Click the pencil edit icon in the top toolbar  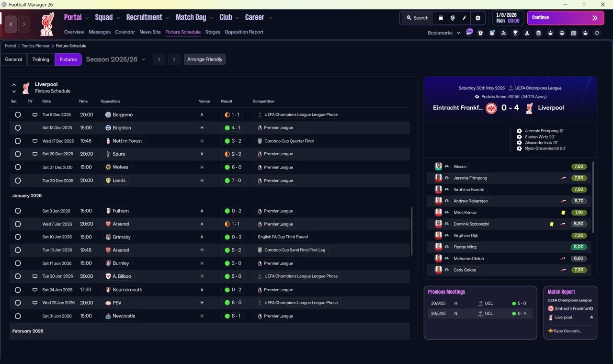(x=465, y=18)
